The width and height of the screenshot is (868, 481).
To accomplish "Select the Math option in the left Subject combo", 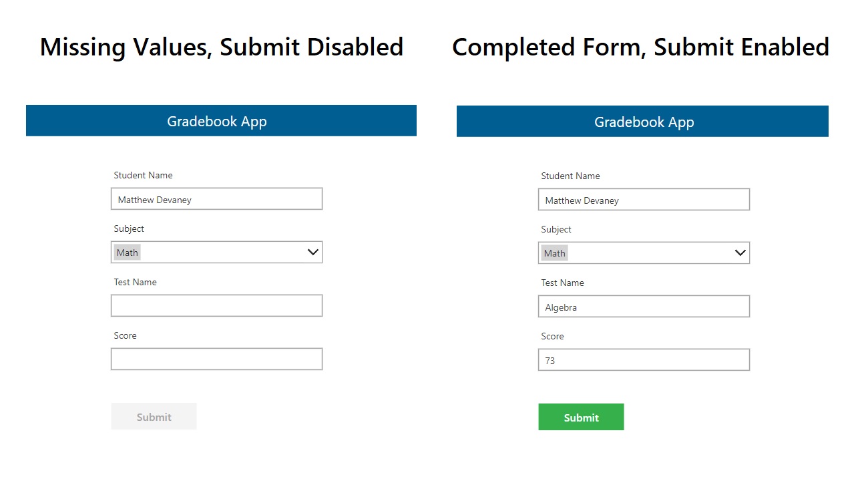I will coord(127,252).
